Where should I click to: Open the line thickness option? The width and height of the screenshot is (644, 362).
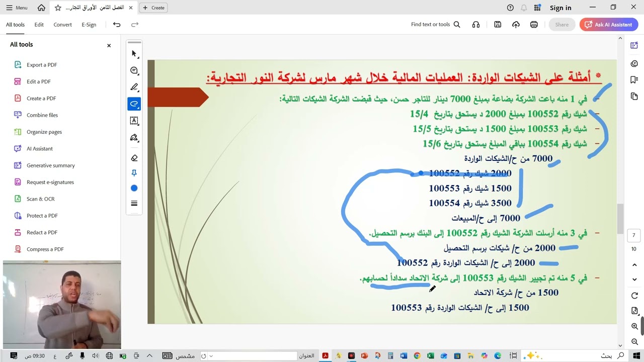click(x=134, y=203)
